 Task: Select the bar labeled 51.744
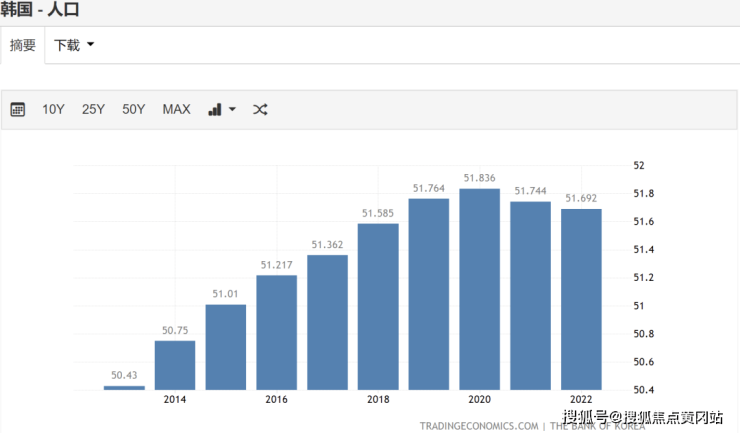coord(530,294)
